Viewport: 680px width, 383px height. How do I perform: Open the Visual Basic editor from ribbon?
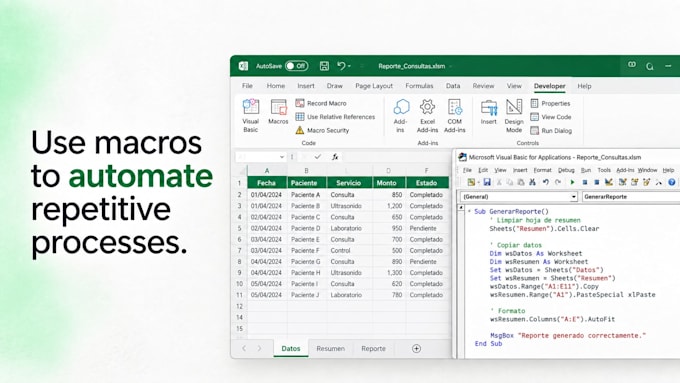[x=250, y=115]
